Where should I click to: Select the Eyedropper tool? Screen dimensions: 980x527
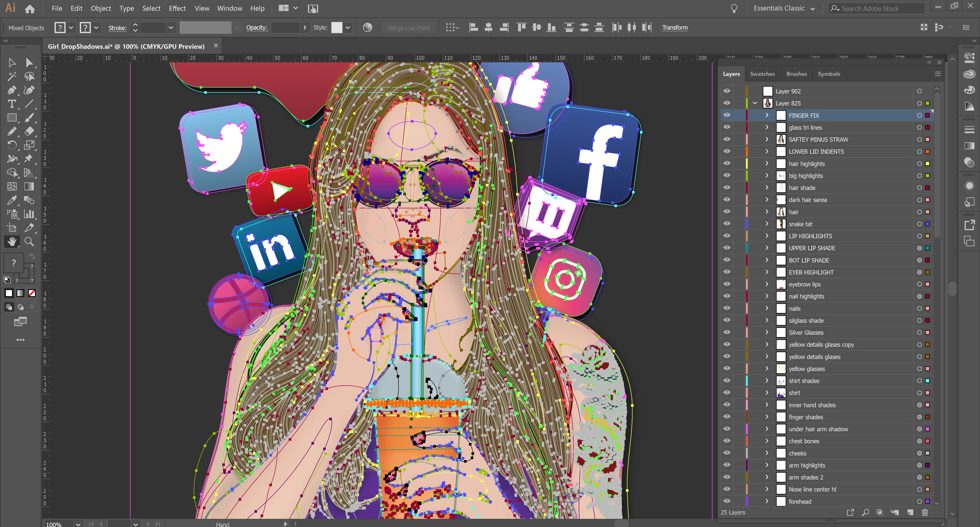coord(12,200)
